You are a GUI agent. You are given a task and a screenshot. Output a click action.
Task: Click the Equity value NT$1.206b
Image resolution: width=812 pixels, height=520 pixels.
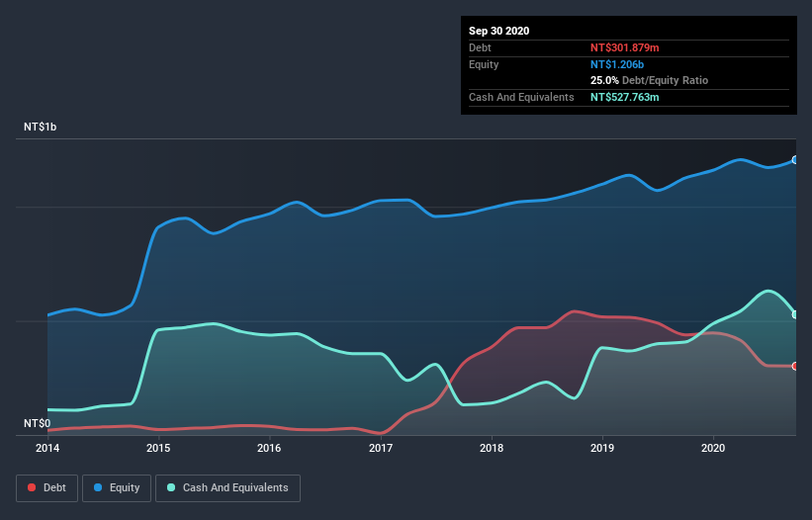tap(617, 64)
